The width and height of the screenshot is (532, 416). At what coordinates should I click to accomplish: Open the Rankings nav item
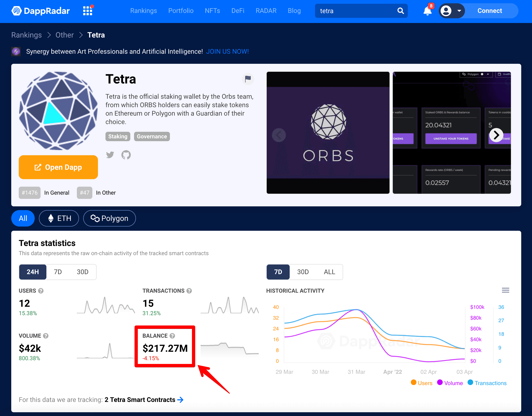pyautogui.click(x=143, y=11)
